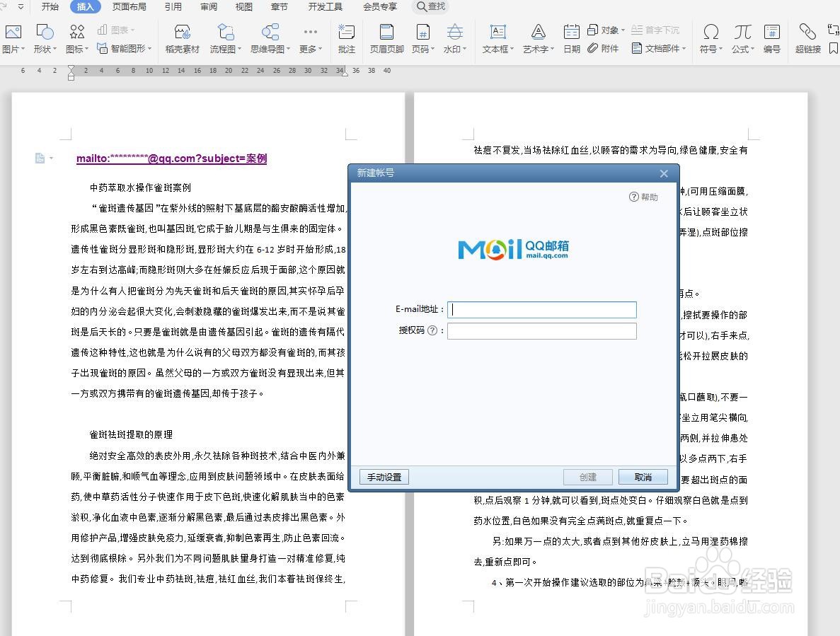Click 取消 to cancel new account
The height and width of the screenshot is (636, 840).
click(643, 477)
